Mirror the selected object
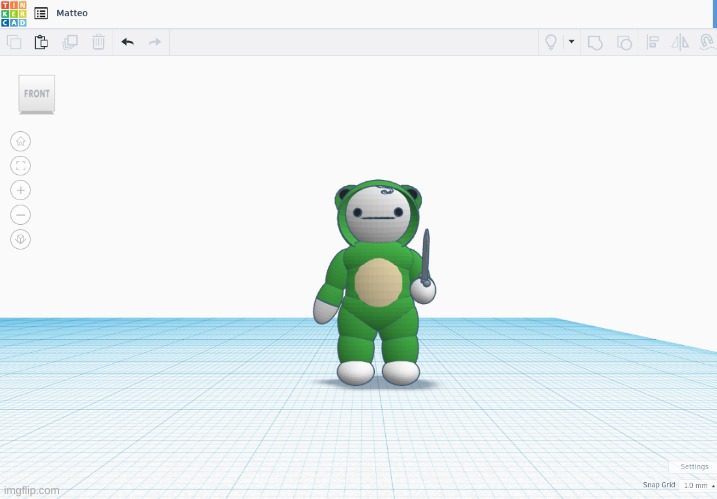Screen dimensions: 717x499 (680, 43)
